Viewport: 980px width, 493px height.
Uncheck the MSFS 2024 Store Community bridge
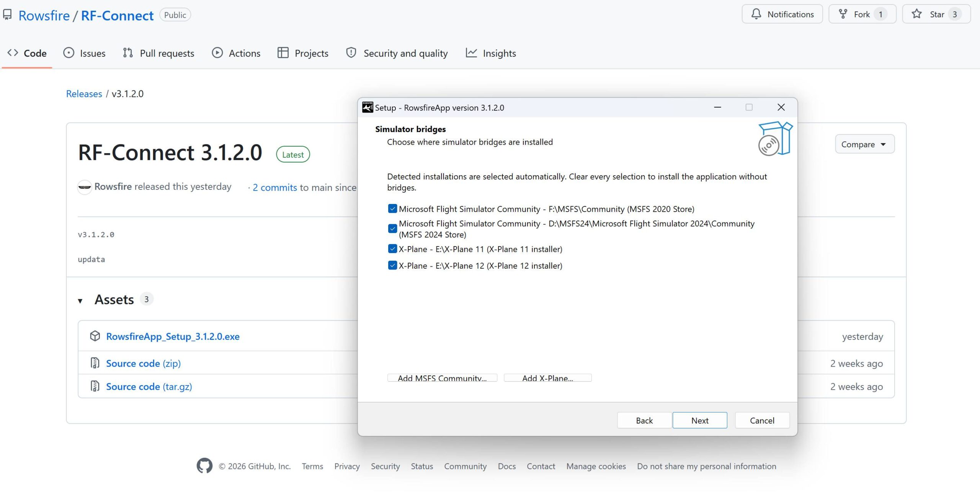point(392,229)
